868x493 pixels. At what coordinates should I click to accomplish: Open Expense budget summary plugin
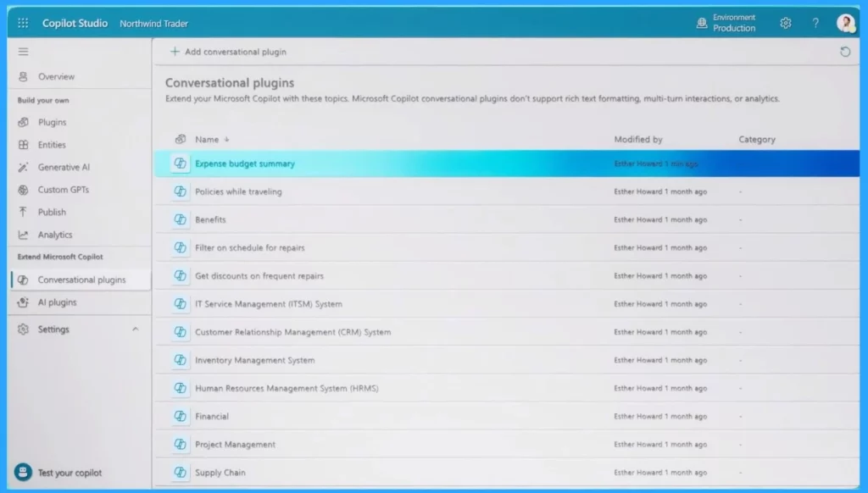245,163
